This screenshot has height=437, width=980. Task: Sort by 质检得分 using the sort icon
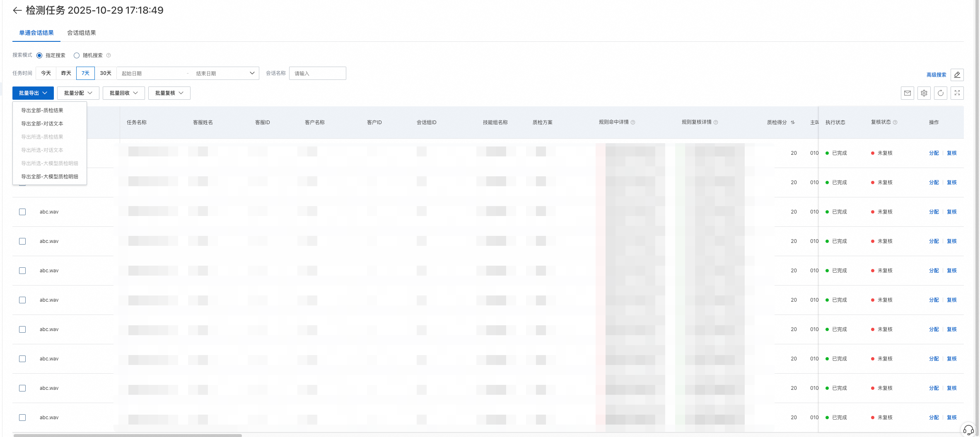pos(792,122)
